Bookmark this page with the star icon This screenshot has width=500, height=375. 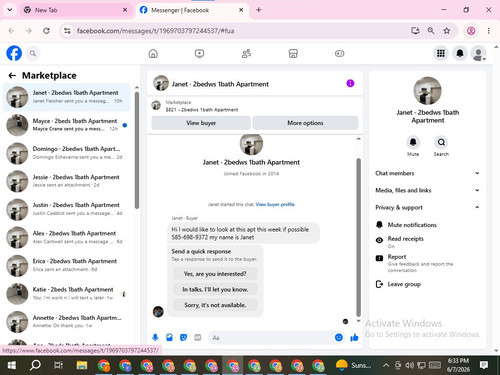[447, 31]
